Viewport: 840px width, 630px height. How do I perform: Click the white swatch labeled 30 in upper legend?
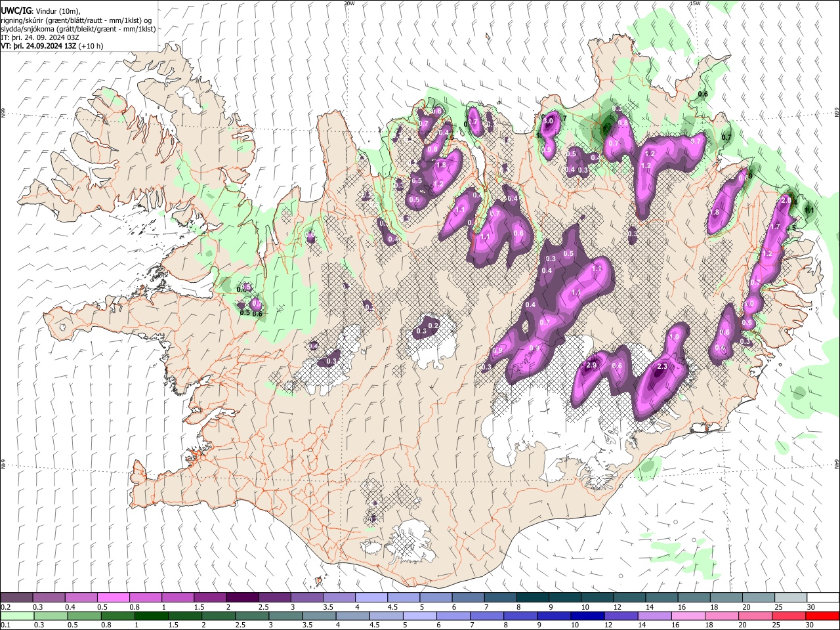point(822,598)
